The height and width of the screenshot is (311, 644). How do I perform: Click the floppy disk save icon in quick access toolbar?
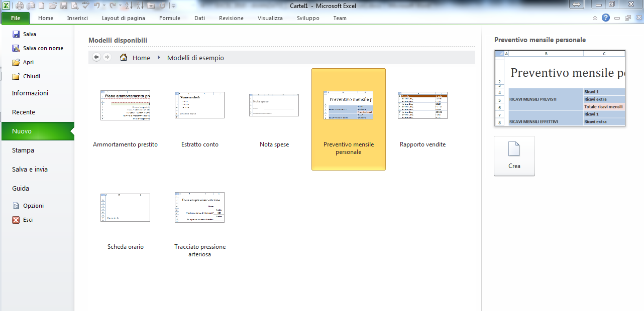coord(64,6)
